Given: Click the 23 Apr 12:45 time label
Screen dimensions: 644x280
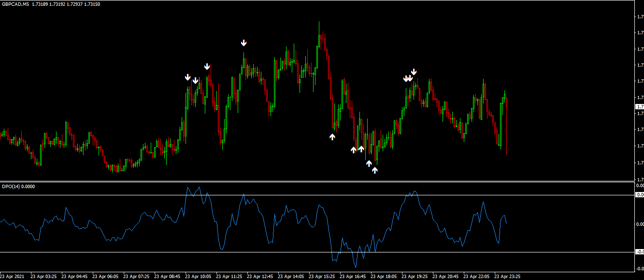Looking at the screenshot, I should 260,277.
